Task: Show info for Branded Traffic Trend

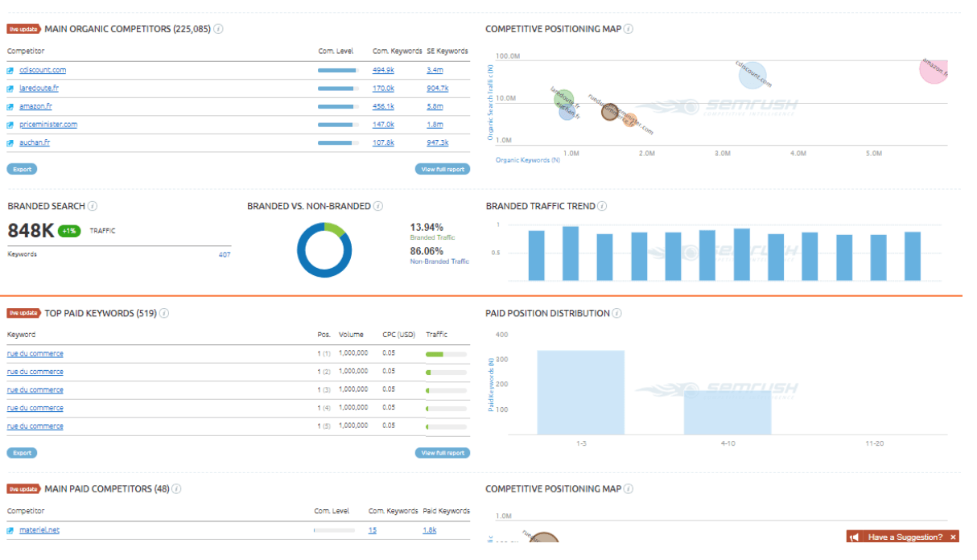Action: point(603,206)
